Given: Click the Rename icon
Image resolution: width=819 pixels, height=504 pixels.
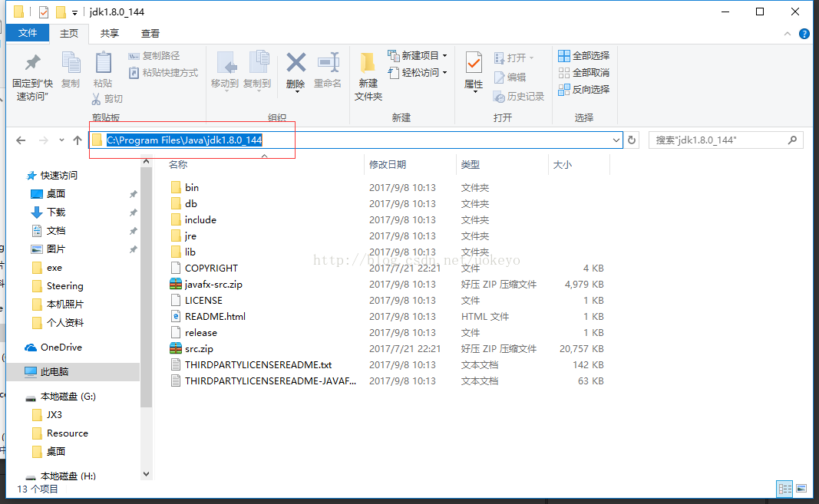Looking at the screenshot, I should point(328,63).
